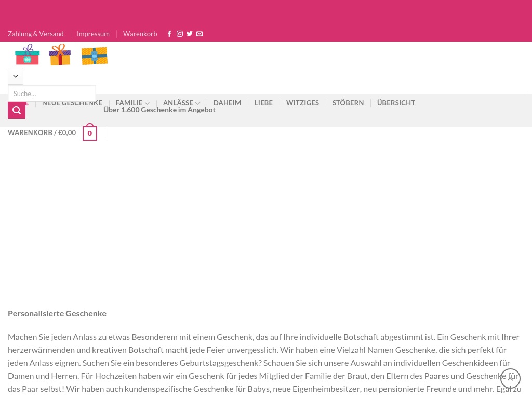This screenshot has width=532, height=399.
Task: Click the magenta search magnifier button
Action: (17, 110)
